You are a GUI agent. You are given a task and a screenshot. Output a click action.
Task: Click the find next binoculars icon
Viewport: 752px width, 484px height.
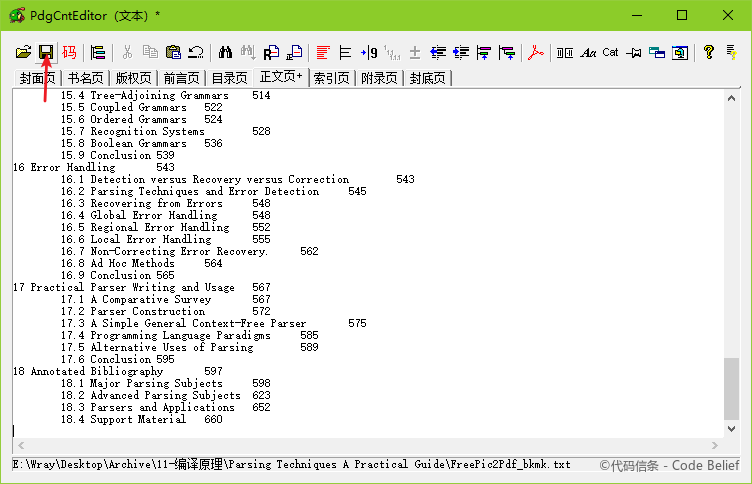click(248, 52)
